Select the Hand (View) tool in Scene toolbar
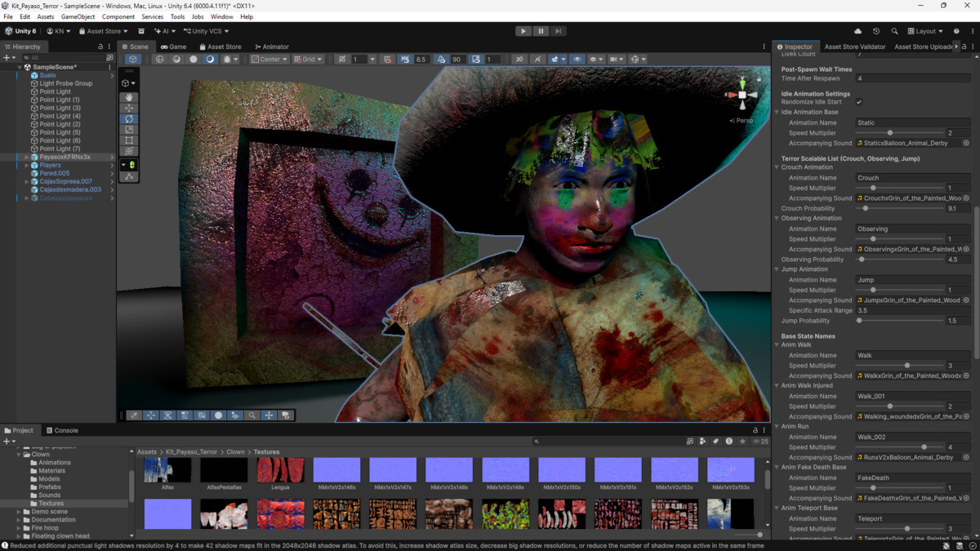 (129, 97)
